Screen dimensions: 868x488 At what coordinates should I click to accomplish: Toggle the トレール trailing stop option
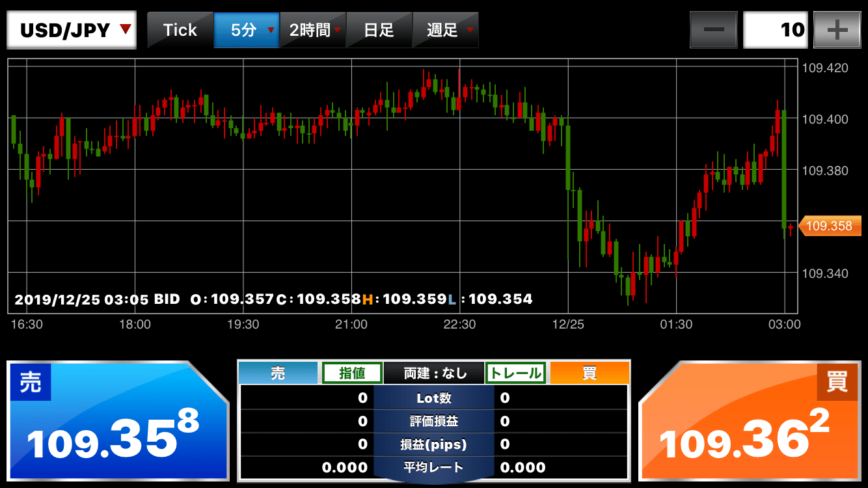[515, 373]
